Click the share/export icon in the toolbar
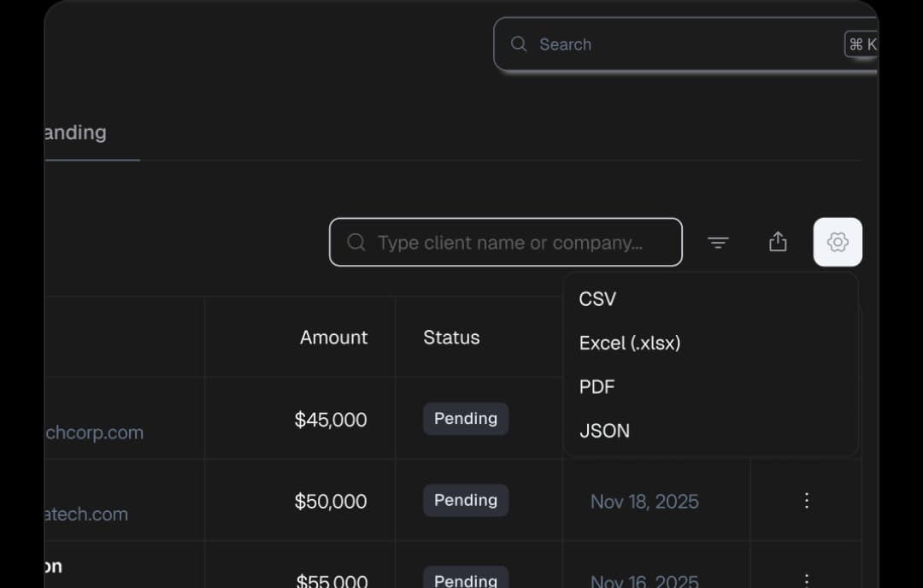The height and width of the screenshot is (588, 923). coord(778,242)
